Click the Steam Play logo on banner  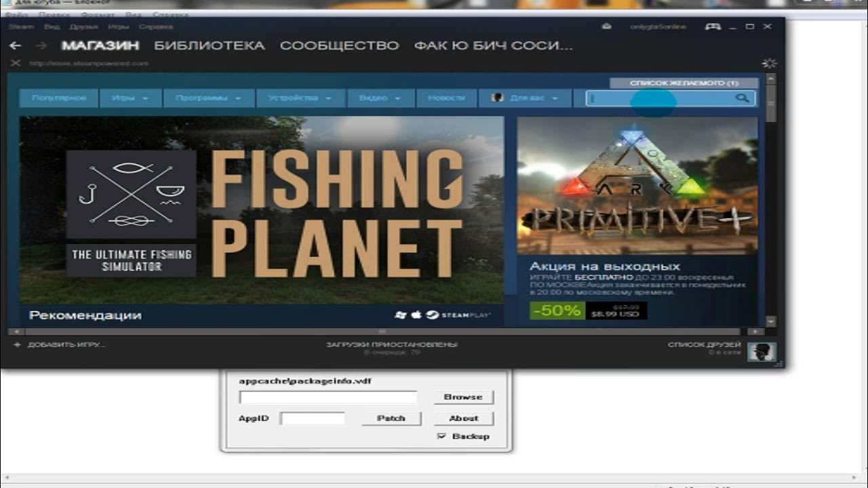coord(459,315)
